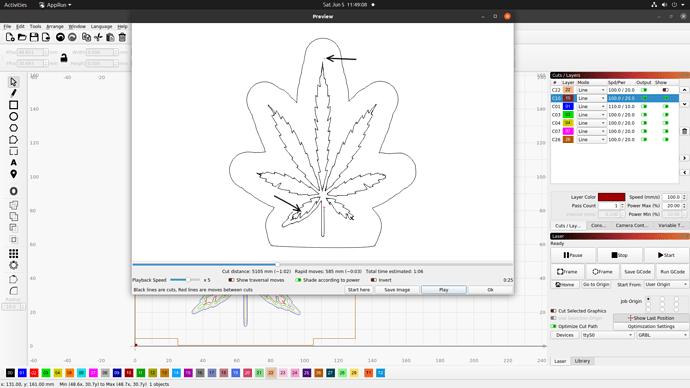Open the File menu
Screen dimensions: 690x388
point(7,26)
